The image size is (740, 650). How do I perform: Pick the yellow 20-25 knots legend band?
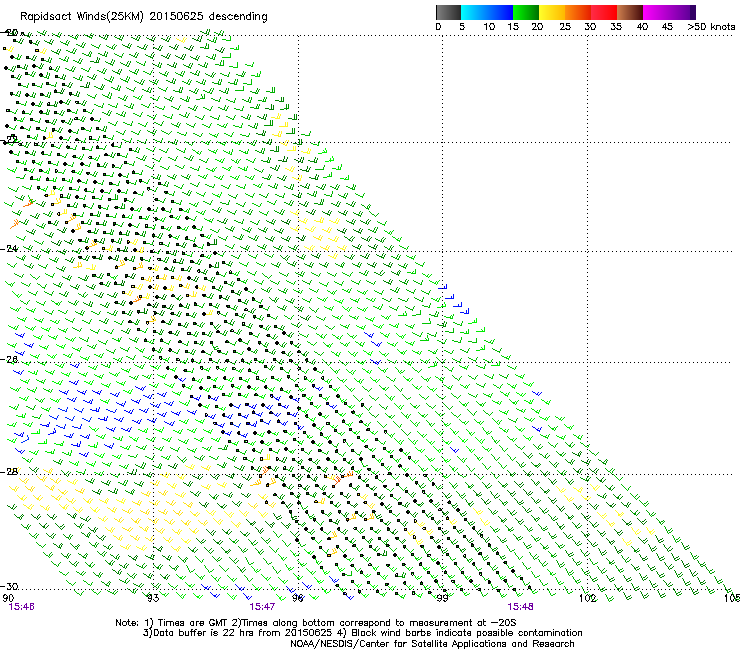point(552,12)
